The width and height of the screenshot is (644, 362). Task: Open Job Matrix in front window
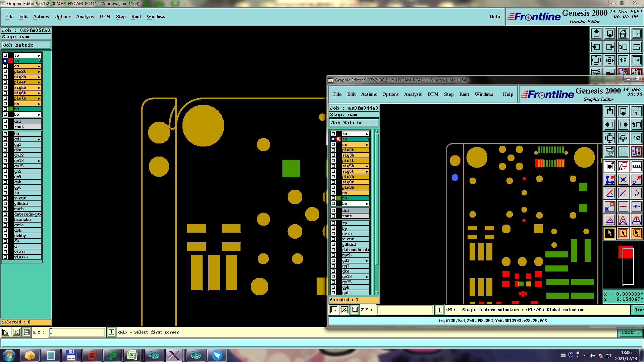354,123
